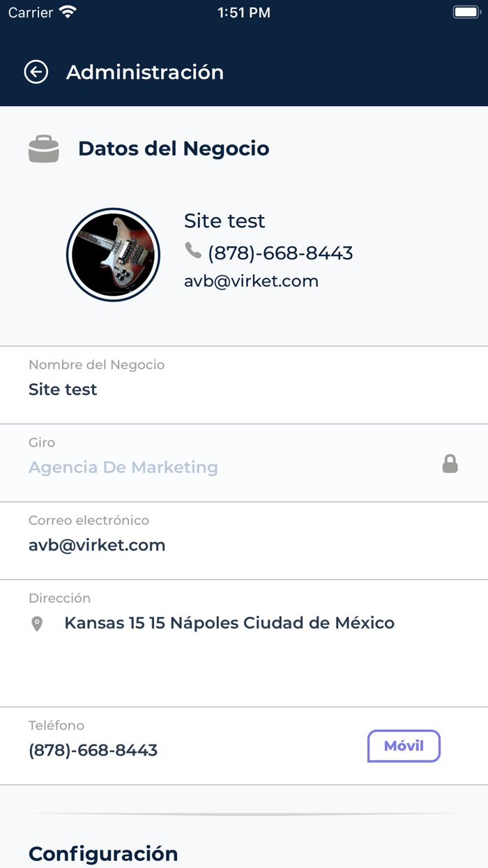Edit the Nombre del Negocio field

click(244, 385)
